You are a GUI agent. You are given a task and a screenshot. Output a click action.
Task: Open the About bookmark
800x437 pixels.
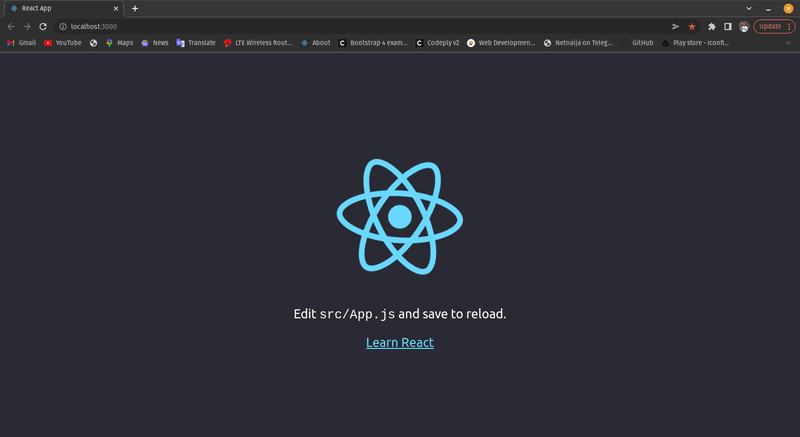[x=315, y=43]
